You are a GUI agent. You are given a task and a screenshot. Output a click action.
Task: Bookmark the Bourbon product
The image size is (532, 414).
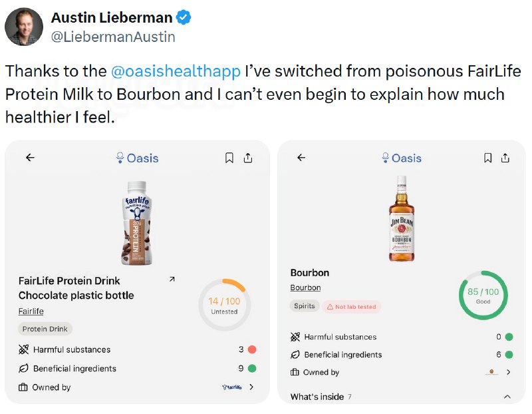click(488, 158)
